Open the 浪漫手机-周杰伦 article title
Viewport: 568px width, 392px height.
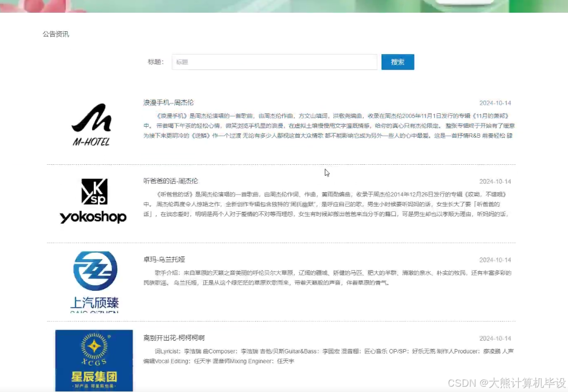168,103
